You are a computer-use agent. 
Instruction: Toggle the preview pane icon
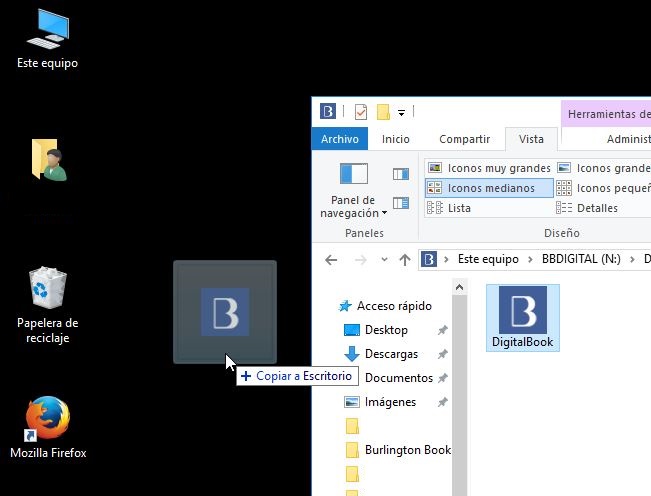coord(401,174)
